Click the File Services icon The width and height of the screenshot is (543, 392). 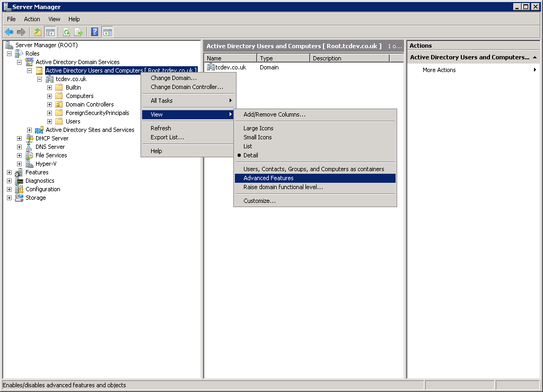[x=30, y=155]
